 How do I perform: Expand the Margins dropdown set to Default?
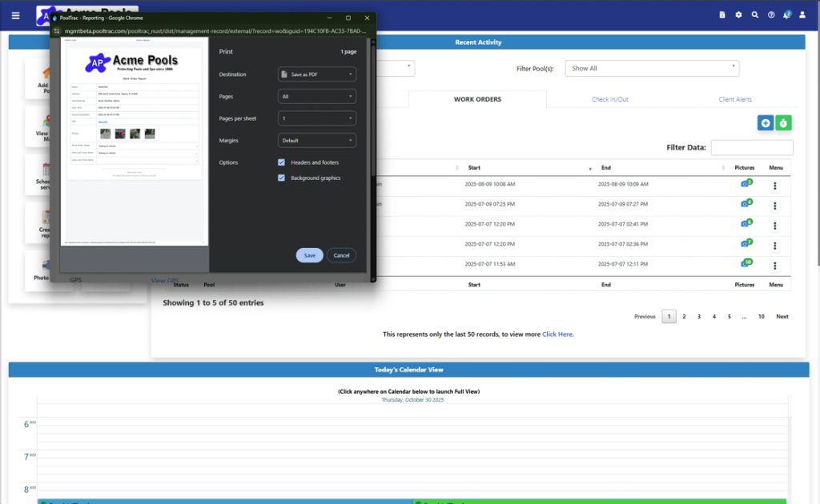point(316,140)
